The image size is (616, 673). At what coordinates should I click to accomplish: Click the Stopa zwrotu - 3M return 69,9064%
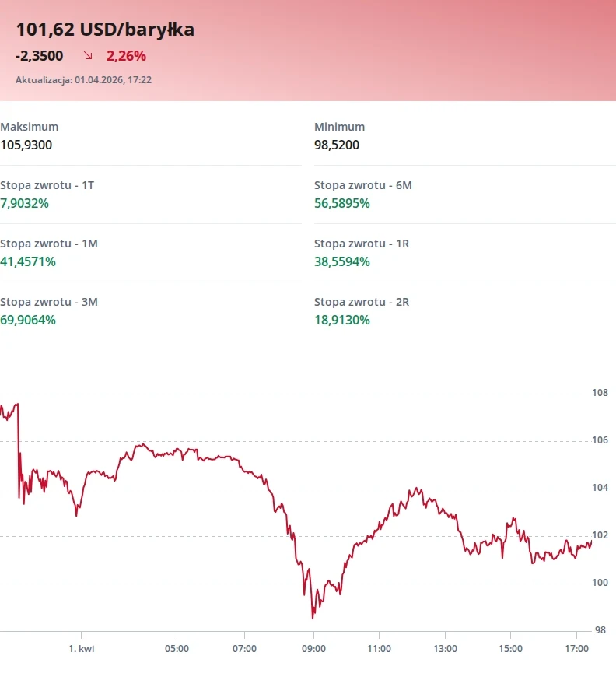click(28, 321)
